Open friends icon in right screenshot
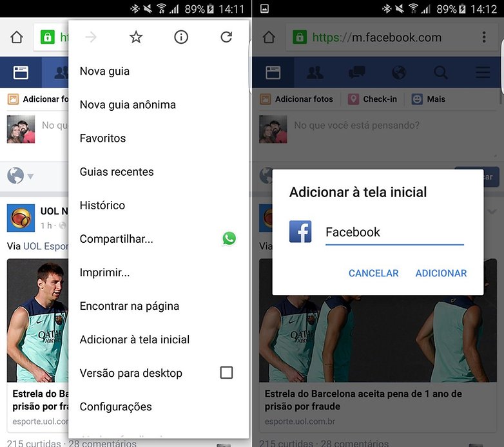The width and height of the screenshot is (504, 447). point(315,73)
